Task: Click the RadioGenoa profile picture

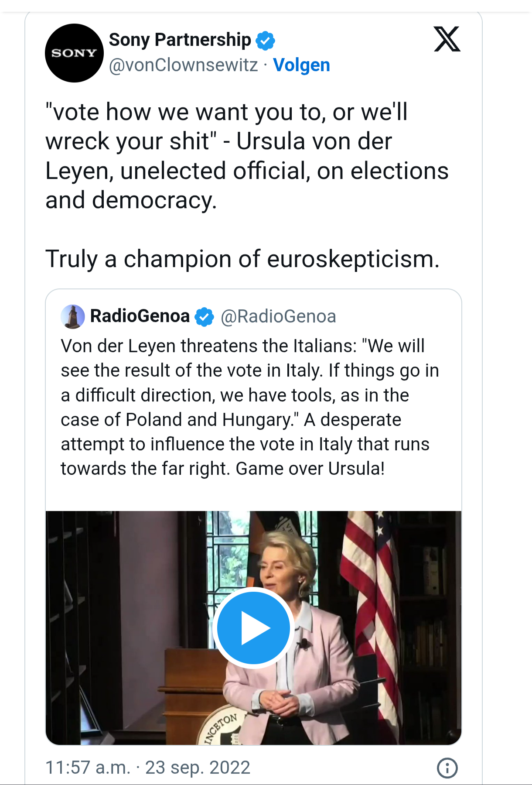Action: [x=72, y=316]
